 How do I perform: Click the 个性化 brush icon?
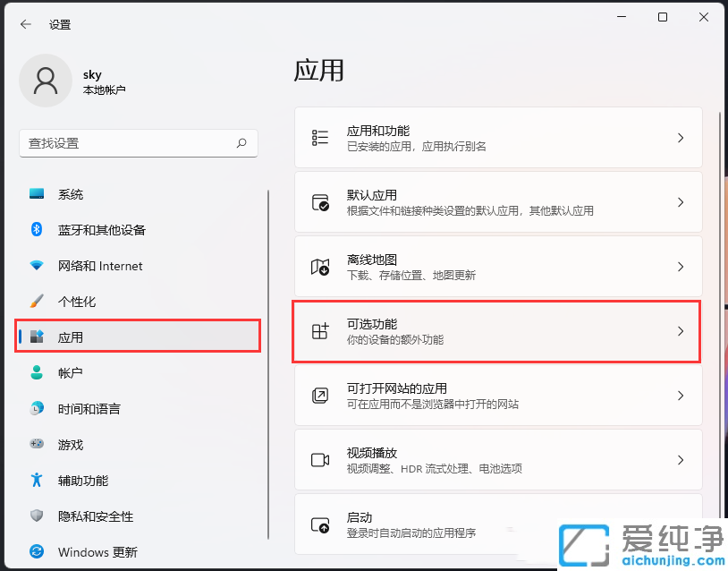pyautogui.click(x=36, y=302)
